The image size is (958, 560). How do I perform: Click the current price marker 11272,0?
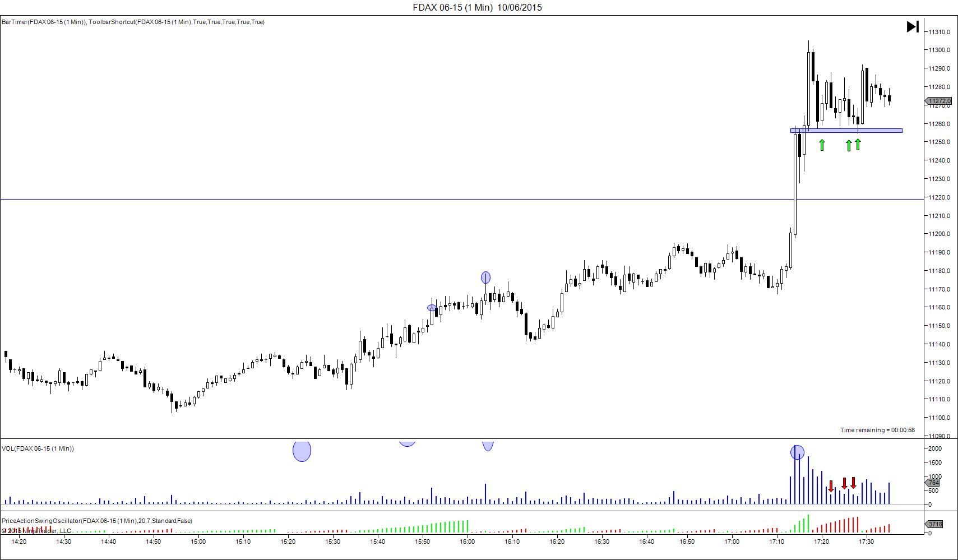tap(939, 101)
